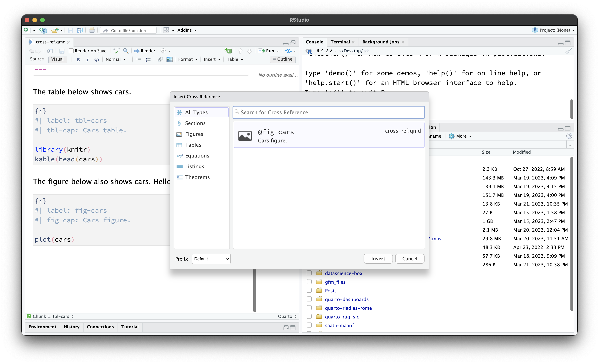Image resolution: width=599 pixels, height=364 pixels.
Task: Click Insert to add the cross reference
Action: click(378, 258)
